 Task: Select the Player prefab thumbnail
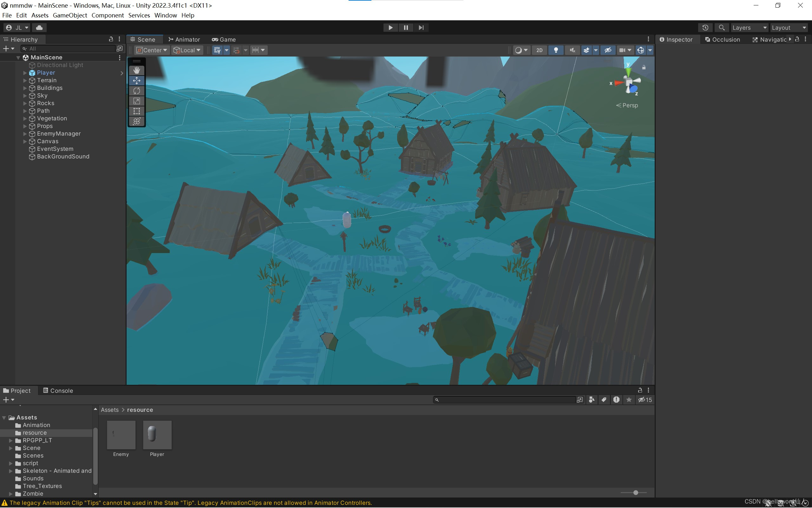pos(157,435)
